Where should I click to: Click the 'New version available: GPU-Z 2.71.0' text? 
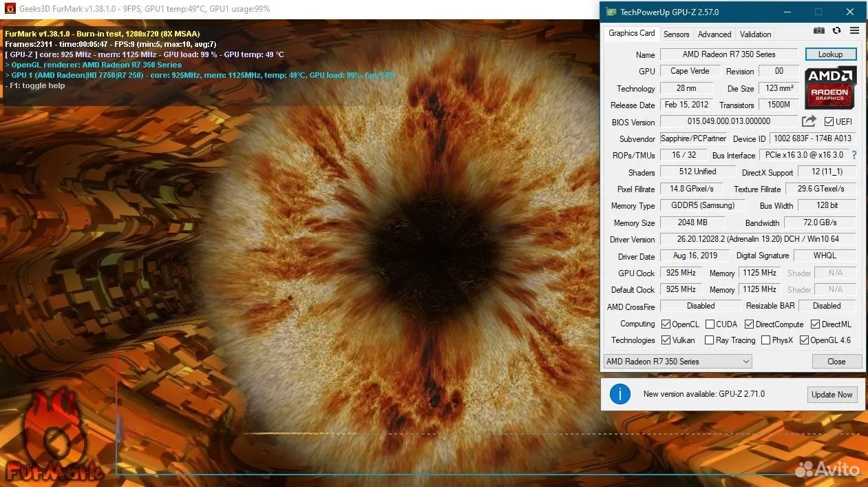pyautogui.click(x=704, y=394)
